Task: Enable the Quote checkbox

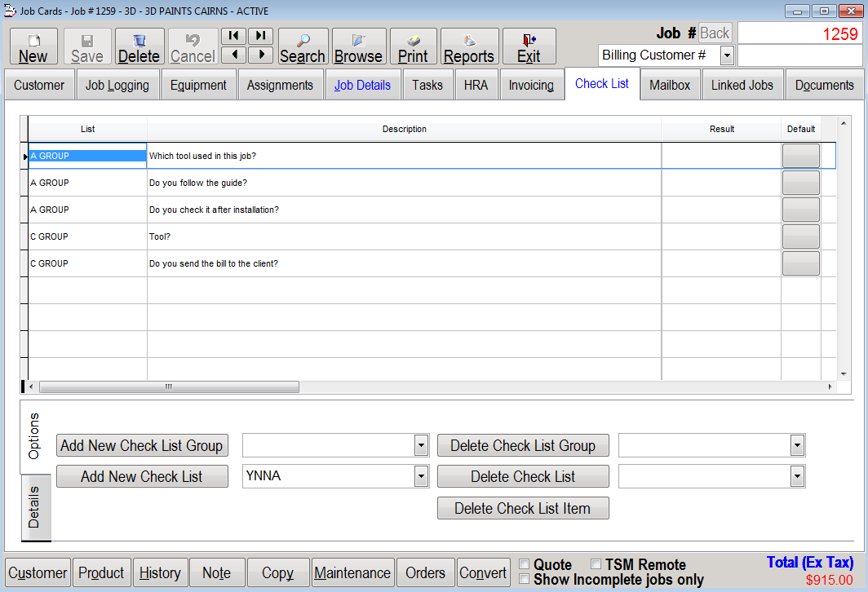Action: (525, 564)
